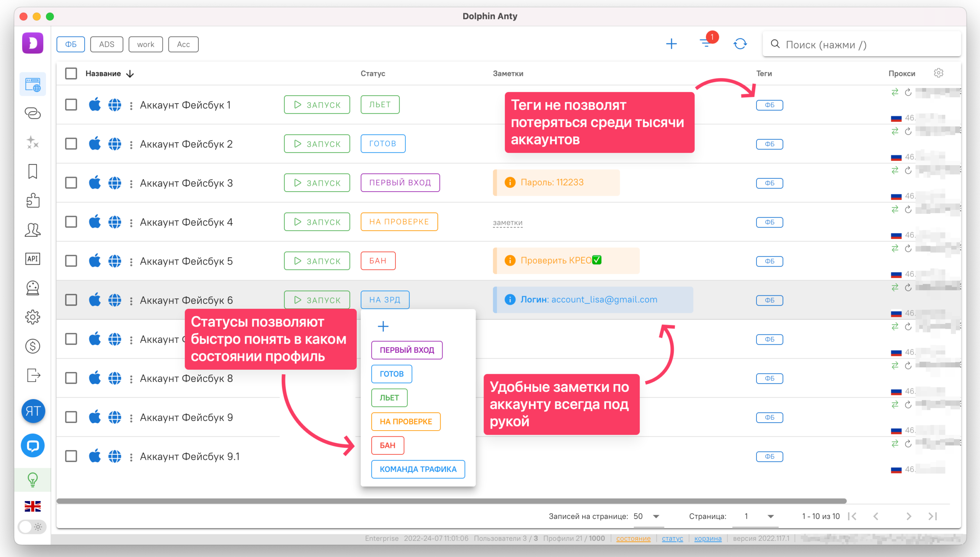Screen dimensions: 980x557
Task: Open the корзина link in status bar
Action: (707, 538)
